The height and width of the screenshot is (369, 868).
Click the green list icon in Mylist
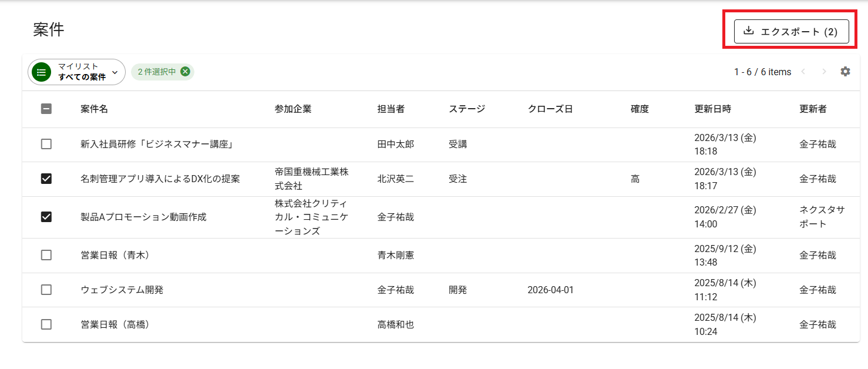[41, 72]
